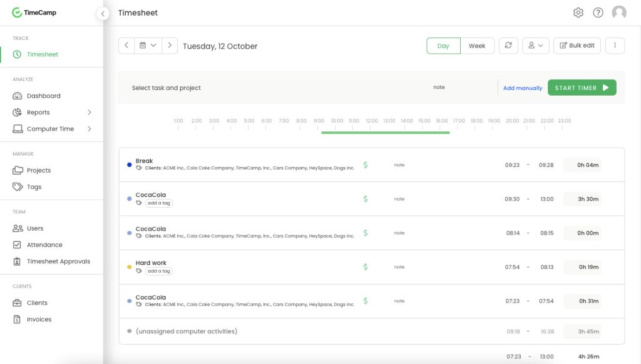Open the user selector dropdown
Screen dimensions: 641x364
tap(535, 46)
